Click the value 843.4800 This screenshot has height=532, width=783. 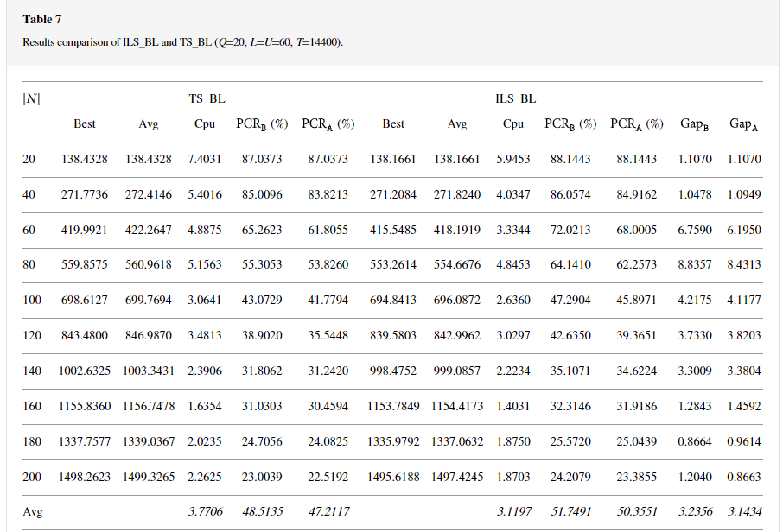click(x=85, y=335)
